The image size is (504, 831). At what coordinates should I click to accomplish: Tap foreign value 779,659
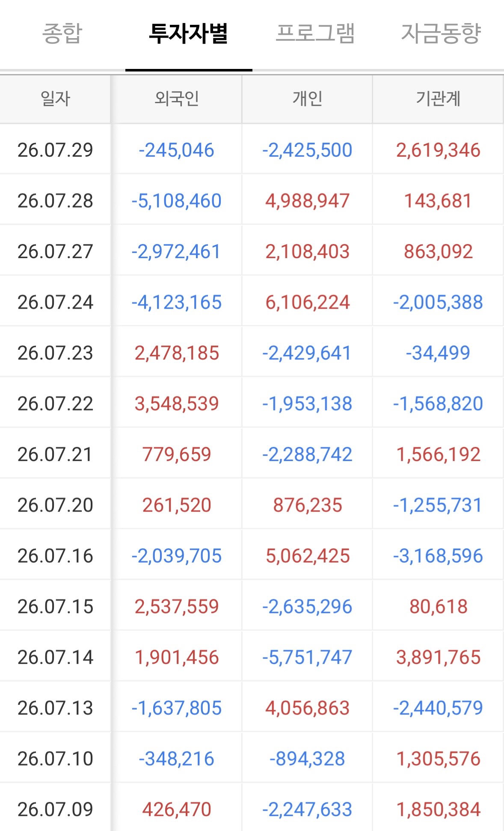tap(177, 455)
